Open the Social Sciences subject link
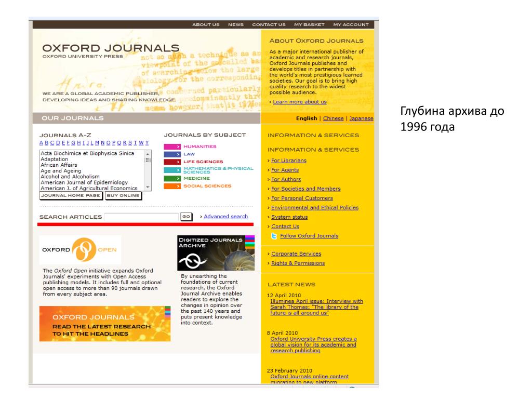 [x=207, y=186]
